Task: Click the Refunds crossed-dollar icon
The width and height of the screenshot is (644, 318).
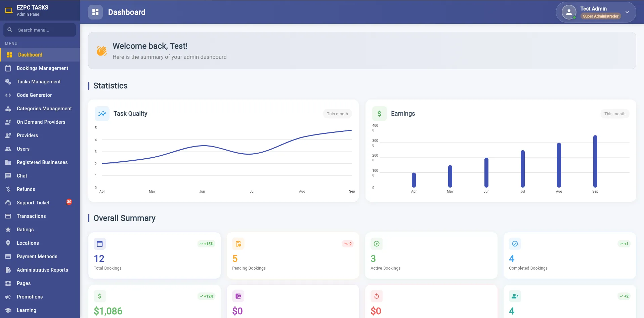Action: [x=8, y=189]
